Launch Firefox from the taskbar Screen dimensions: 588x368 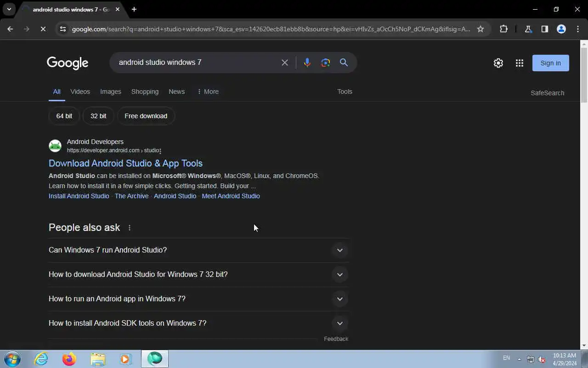69,359
